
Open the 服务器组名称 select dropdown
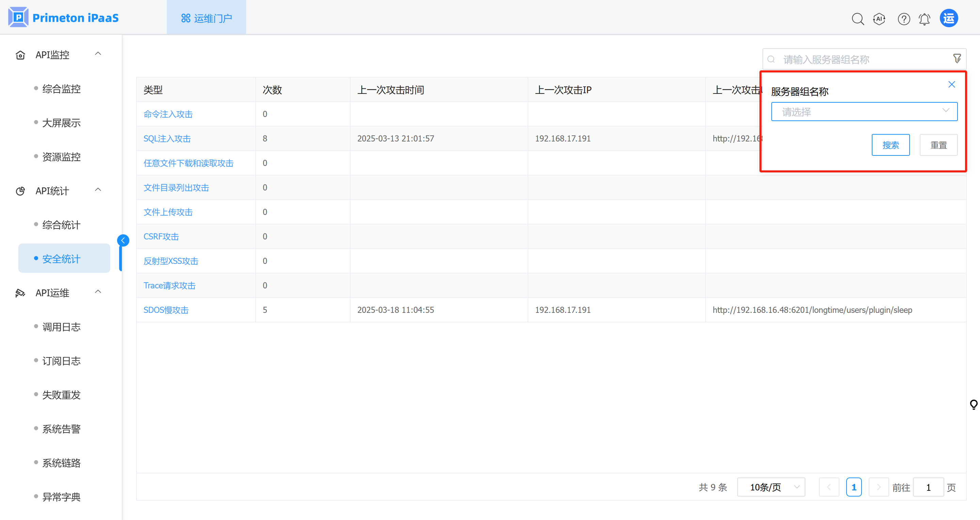[x=864, y=112]
